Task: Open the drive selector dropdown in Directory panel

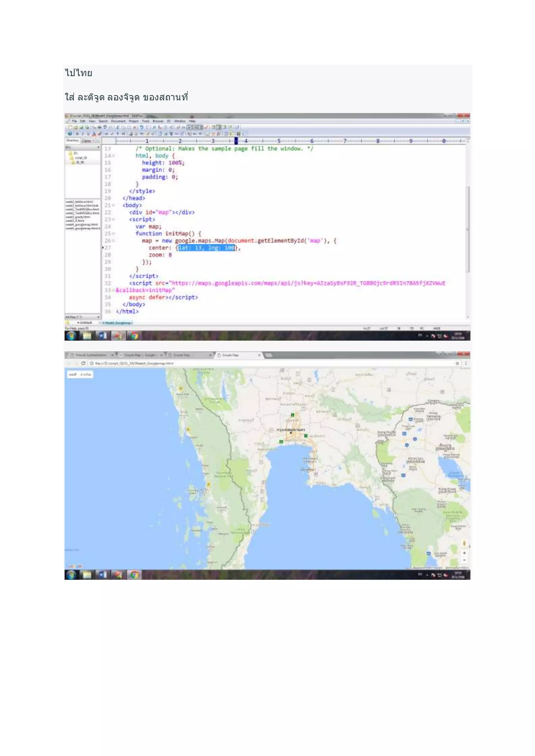Action: [98, 147]
